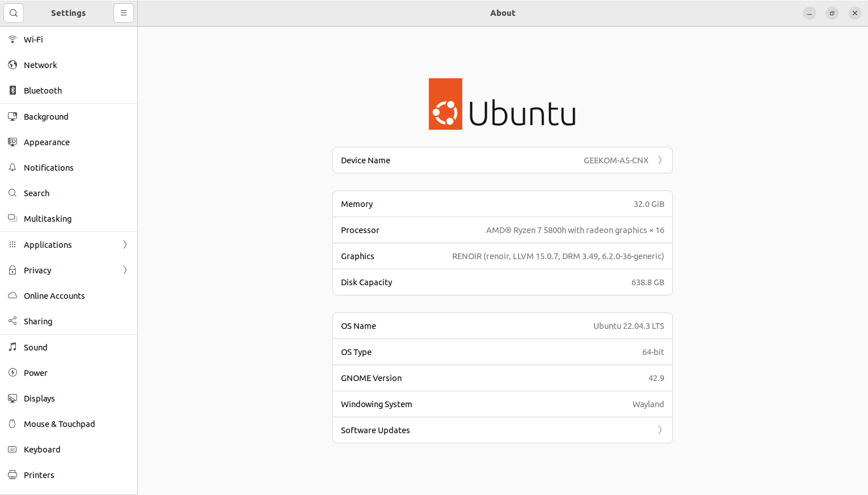The image size is (868, 495).
Task: Switch to Background settings
Action: tap(69, 116)
